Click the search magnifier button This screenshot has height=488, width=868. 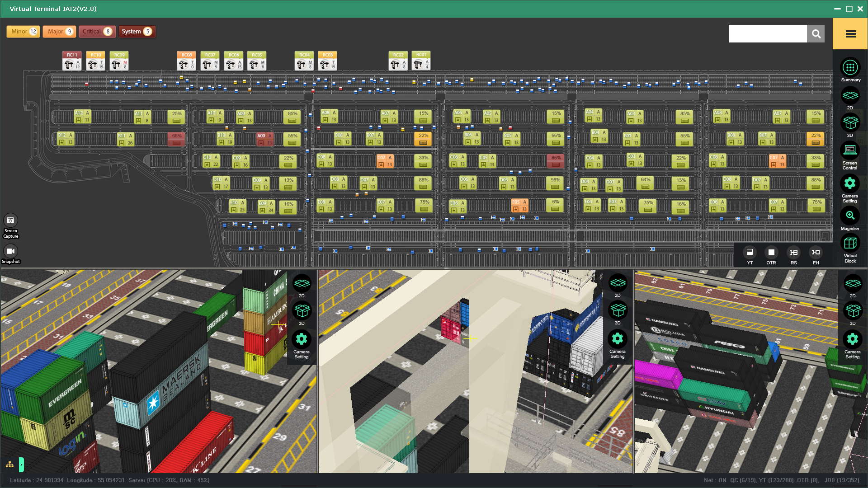pos(816,34)
